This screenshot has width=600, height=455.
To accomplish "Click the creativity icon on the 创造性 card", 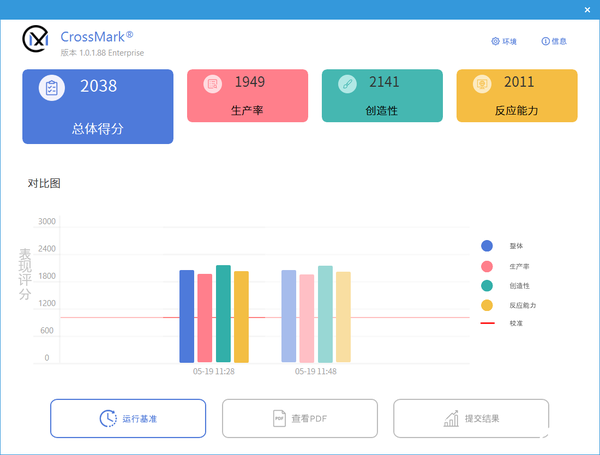I will [x=347, y=84].
